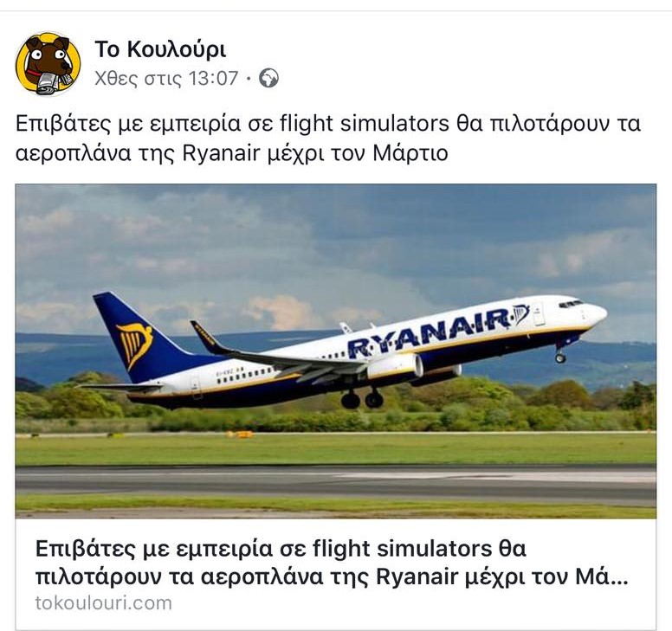Click the globe public-audience icon
The width and height of the screenshot is (672, 631).
coord(268,79)
